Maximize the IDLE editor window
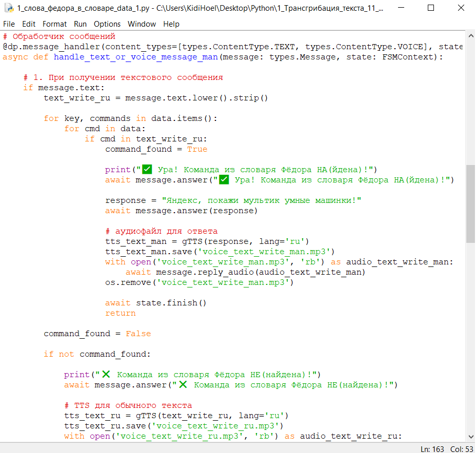This screenshot has width=476, height=453. (x=431, y=8)
